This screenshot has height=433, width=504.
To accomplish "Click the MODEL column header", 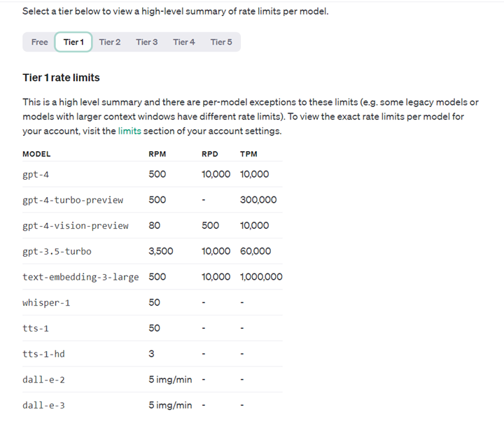I will pos(36,154).
